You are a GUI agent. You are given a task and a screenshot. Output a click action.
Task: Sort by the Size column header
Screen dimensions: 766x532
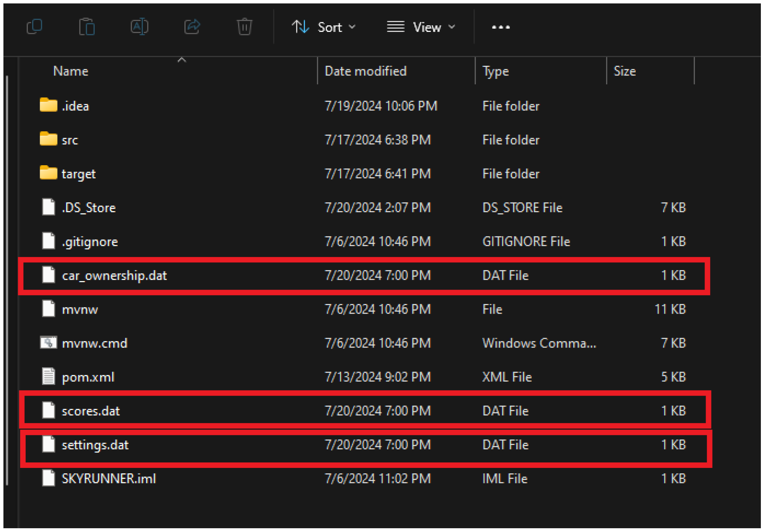pos(624,71)
